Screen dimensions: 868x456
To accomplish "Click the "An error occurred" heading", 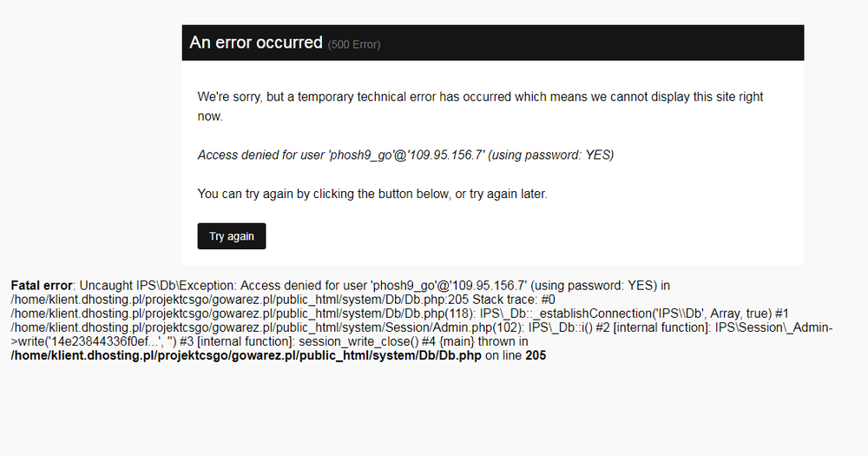I will point(255,43).
